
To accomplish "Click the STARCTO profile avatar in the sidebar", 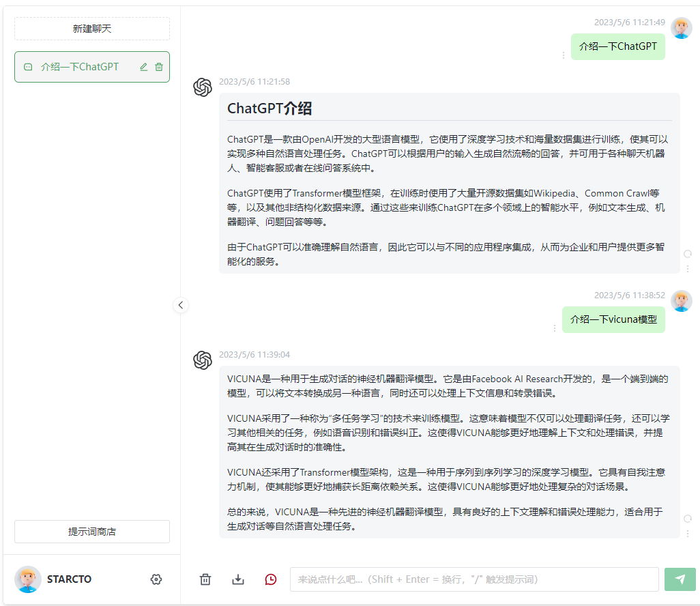I will coord(28,579).
